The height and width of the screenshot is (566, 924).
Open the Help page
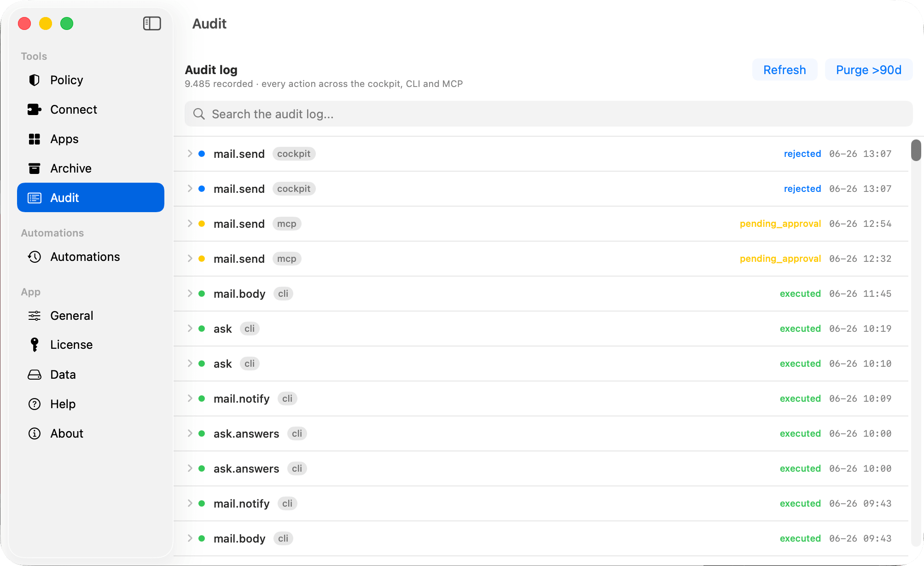(91, 404)
